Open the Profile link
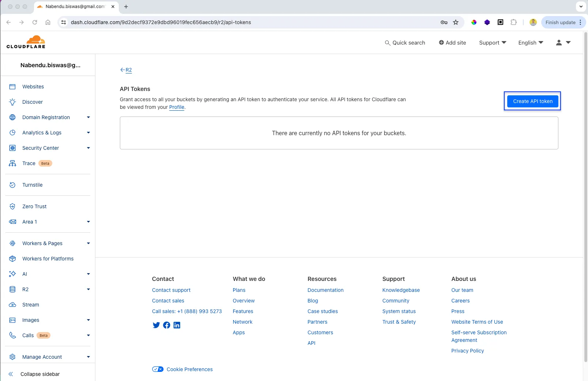Image resolution: width=588 pixels, height=381 pixels. click(x=177, y=107)
